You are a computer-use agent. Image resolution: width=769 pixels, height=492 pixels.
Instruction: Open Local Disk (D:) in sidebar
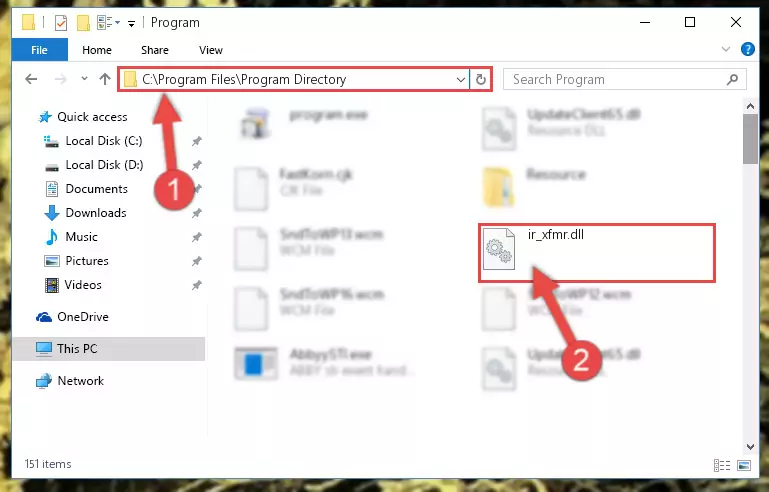click(104, 165)
